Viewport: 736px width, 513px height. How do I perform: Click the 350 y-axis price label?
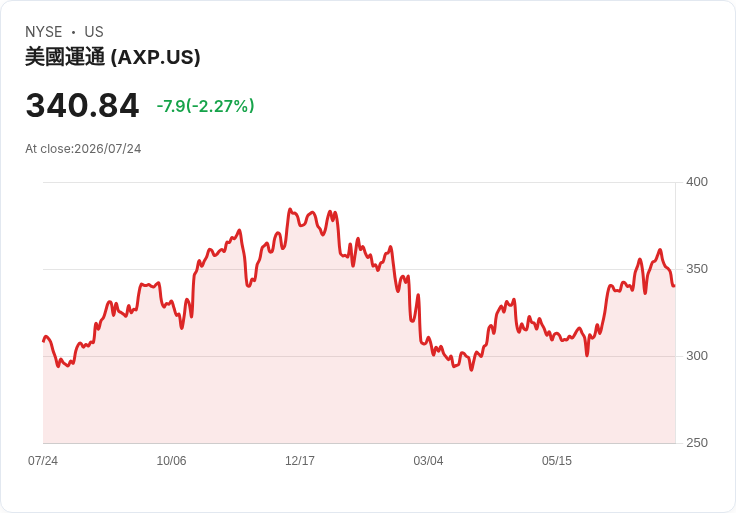point(697,269)
